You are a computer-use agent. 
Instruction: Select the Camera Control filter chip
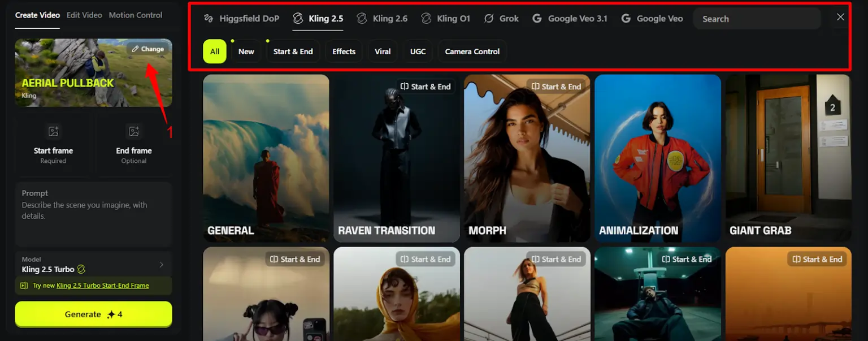[472, 51]
